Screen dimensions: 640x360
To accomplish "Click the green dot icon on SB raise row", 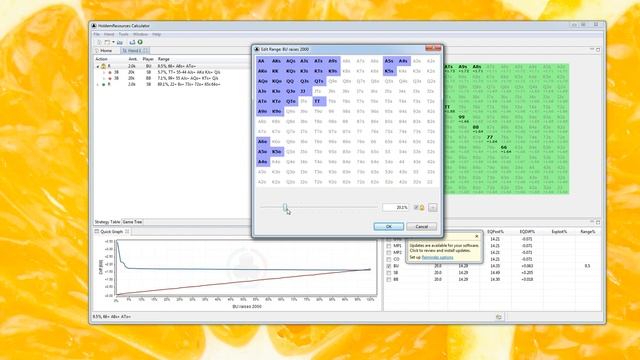I will [104, 84].
